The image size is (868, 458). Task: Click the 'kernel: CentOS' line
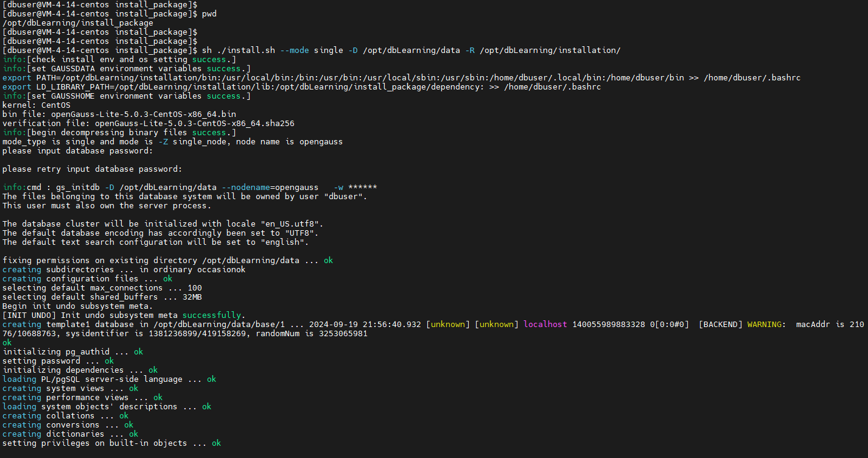pos(37,105)
